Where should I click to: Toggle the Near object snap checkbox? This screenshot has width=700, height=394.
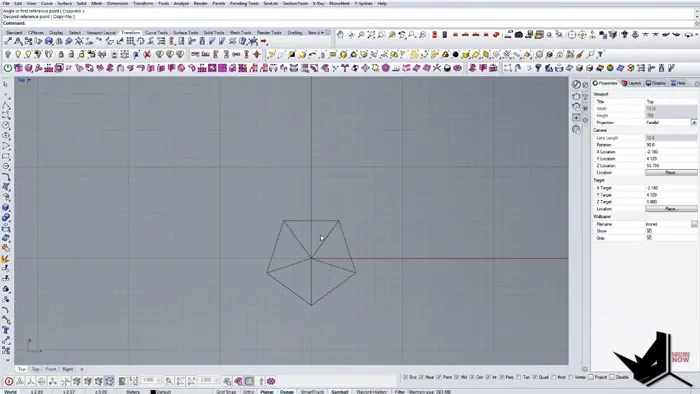point(421,377)
